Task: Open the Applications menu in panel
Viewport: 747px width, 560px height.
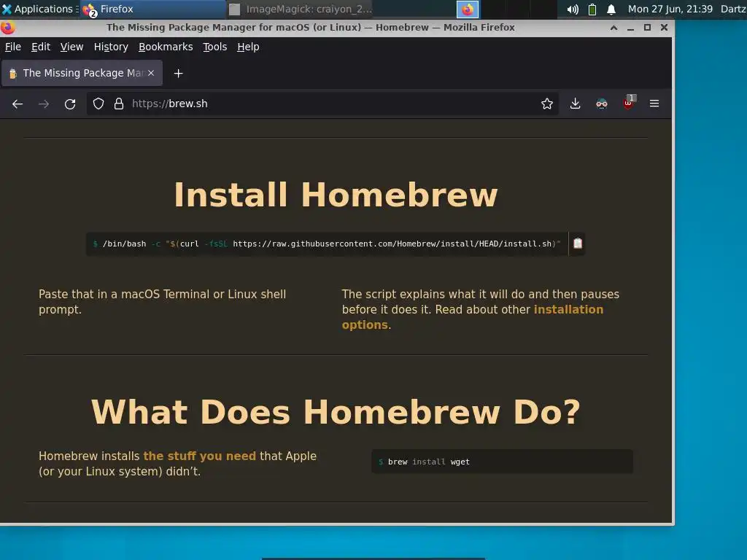Action: click(39, 9)
